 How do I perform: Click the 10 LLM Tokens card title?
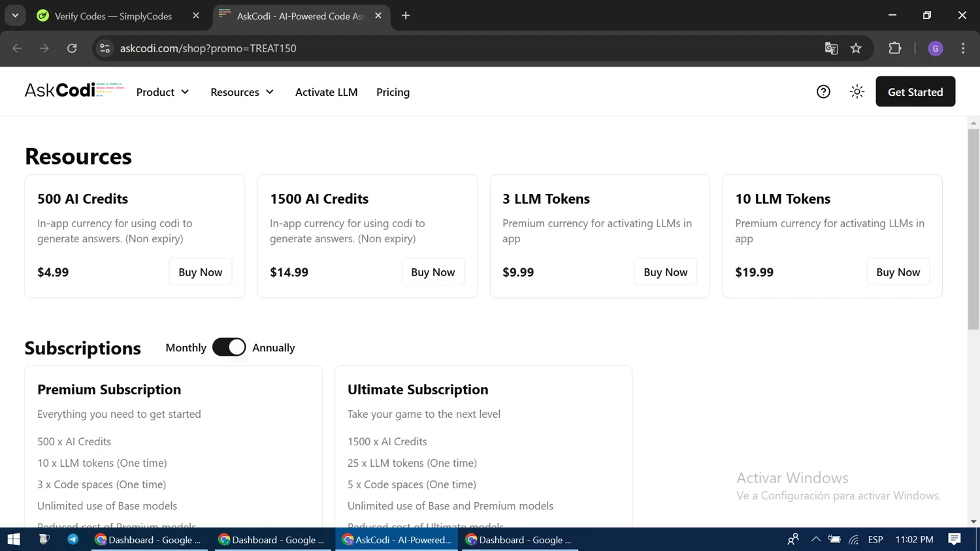click(783, 198)
